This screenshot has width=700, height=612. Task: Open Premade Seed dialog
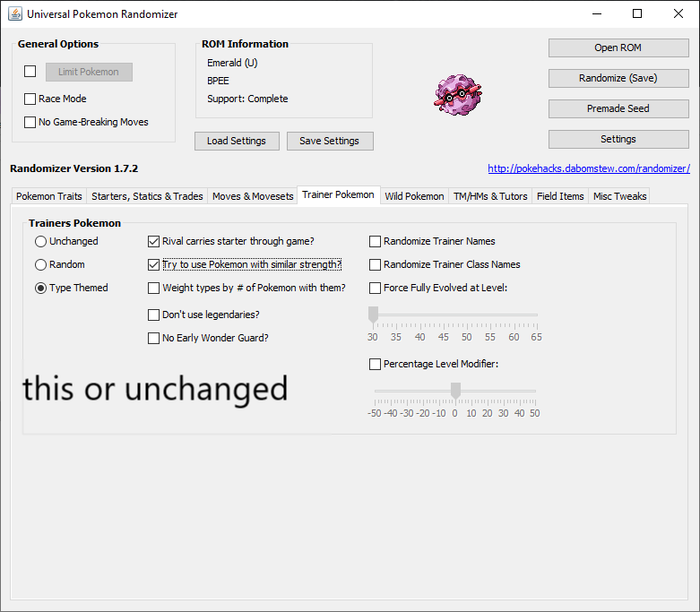(x=618, y=108)
